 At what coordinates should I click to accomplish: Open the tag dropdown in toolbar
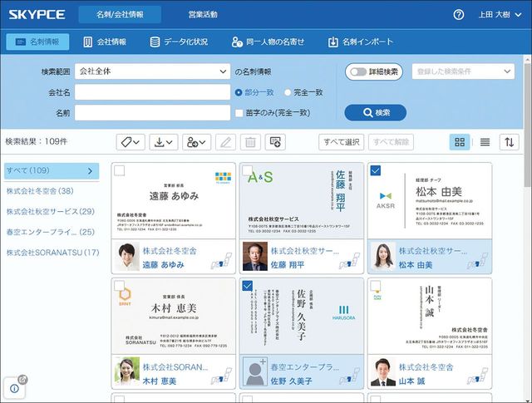[x=130, y=142]
